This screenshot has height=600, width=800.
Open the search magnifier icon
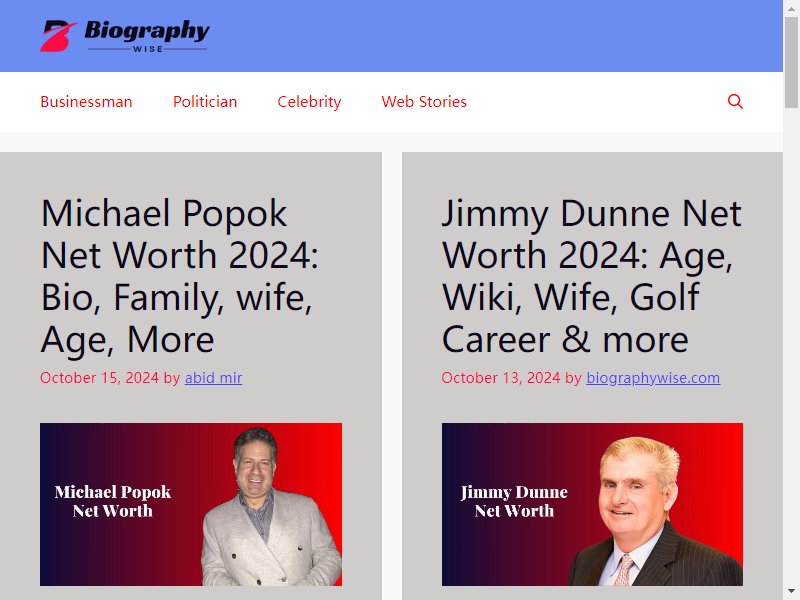[x=735, y=102]
